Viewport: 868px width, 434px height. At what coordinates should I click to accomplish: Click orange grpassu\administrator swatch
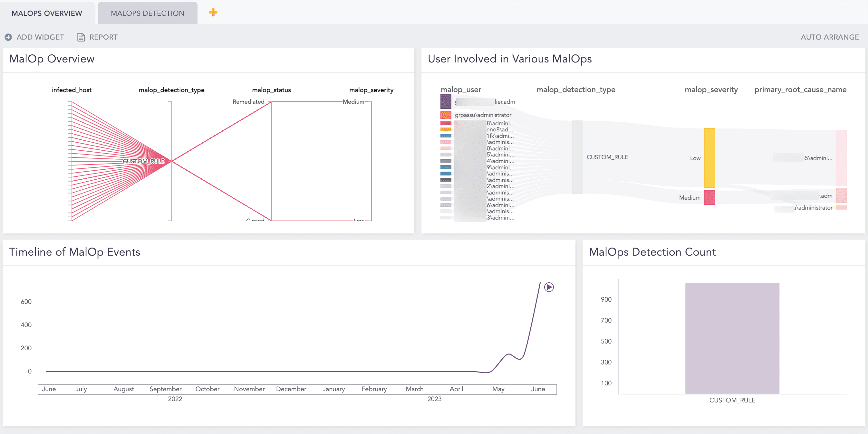pyautogui.click(x=446, y=115)
